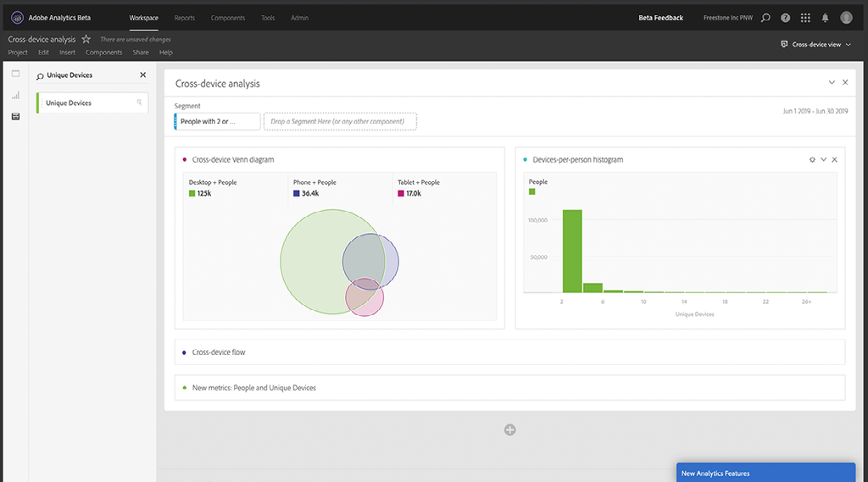Open histogram settings gear icon
868x482 pixels.
pyautogui.click(x=812, y=159)
